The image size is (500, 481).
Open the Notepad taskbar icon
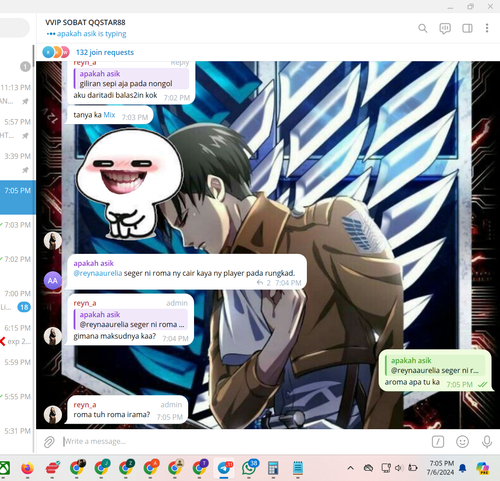(298, 468)
